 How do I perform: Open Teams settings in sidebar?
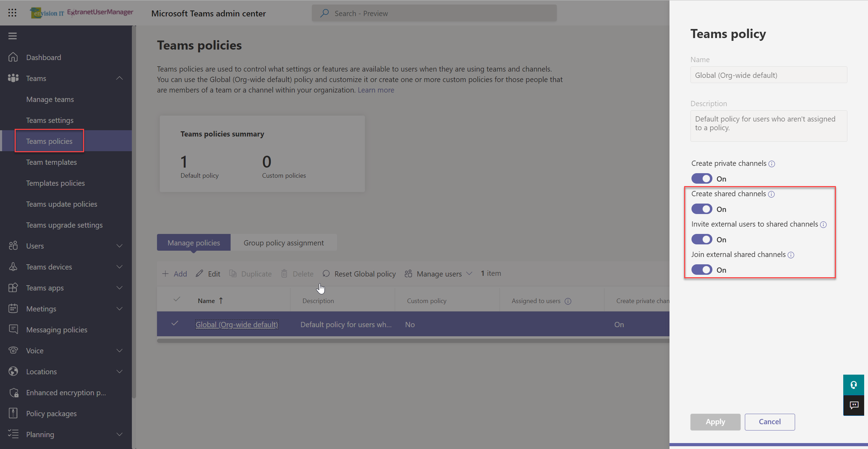coord(50,120)
